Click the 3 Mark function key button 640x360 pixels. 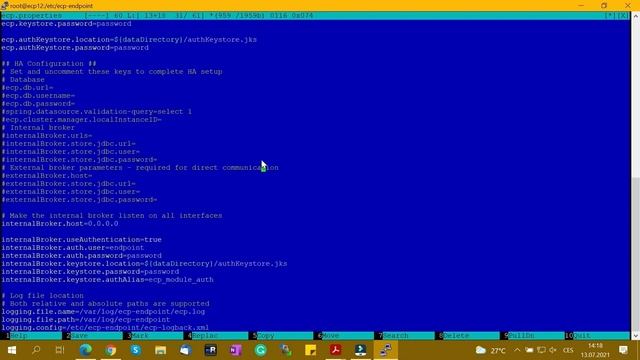[154, 336]
